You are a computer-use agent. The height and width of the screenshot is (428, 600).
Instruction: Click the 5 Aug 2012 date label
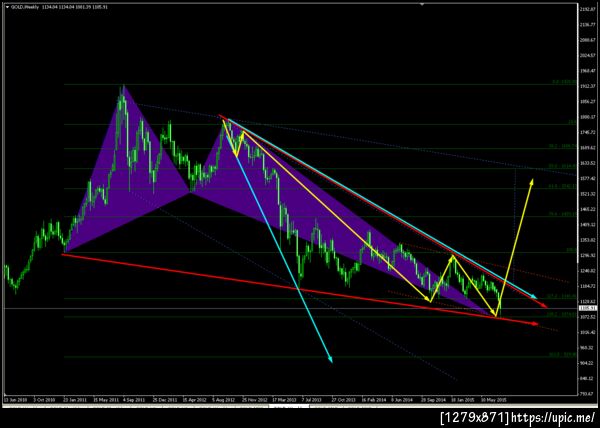(x=223, y=400)
